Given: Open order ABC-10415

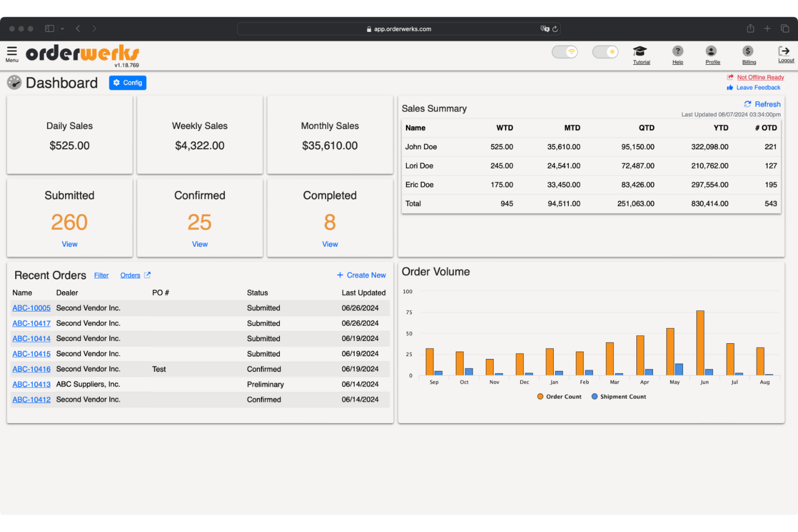Looking at the screenshot, I should (31, 354).
